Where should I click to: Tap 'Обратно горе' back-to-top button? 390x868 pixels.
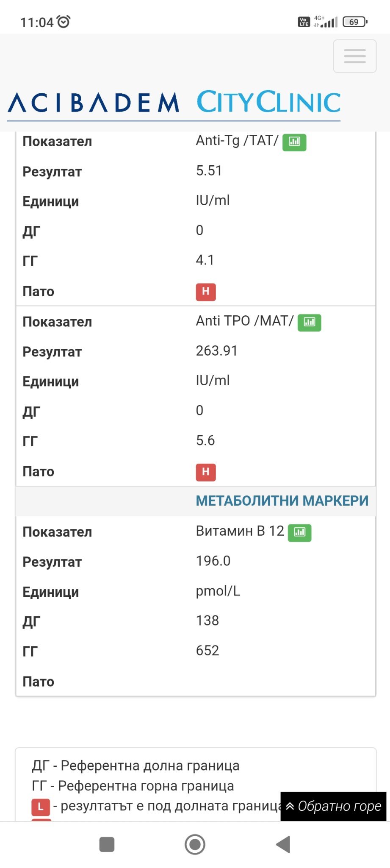(334, 806)
